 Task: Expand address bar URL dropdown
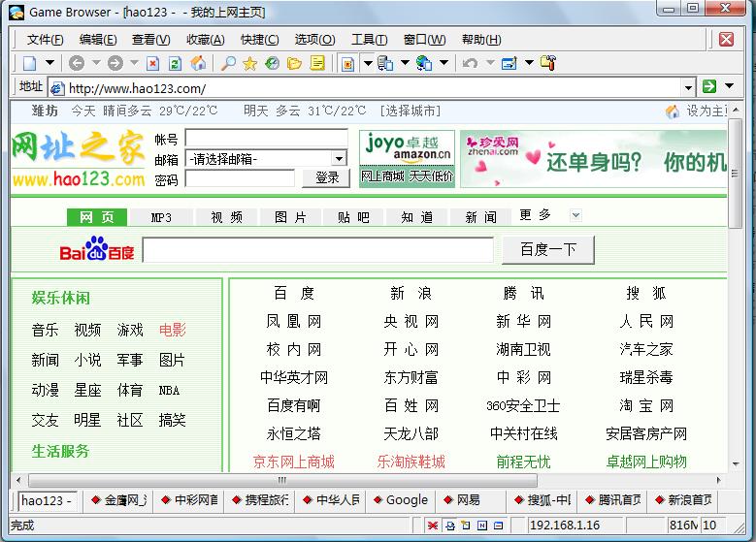pyautogui.click(x=688, y=87)
